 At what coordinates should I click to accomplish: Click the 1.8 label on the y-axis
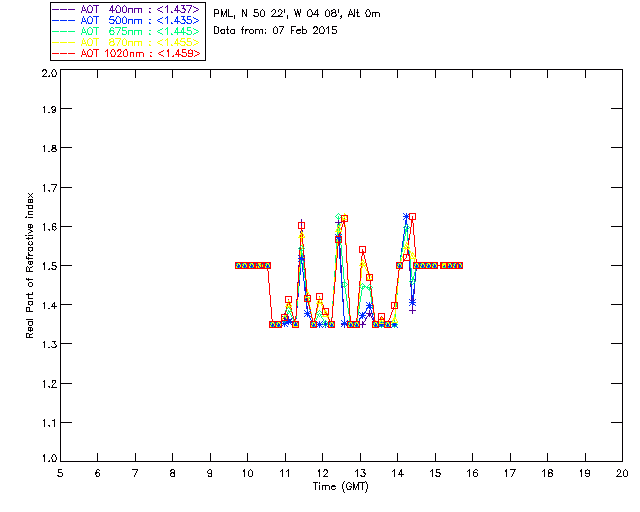click(49, 148)
